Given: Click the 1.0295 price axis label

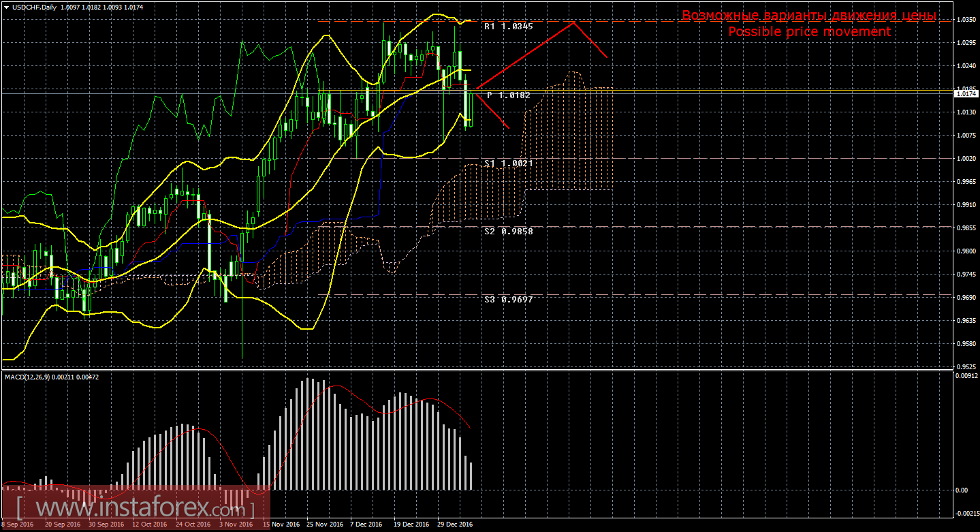Looking at the screenshot, I should pyautogui.click(x=966, y=43).
